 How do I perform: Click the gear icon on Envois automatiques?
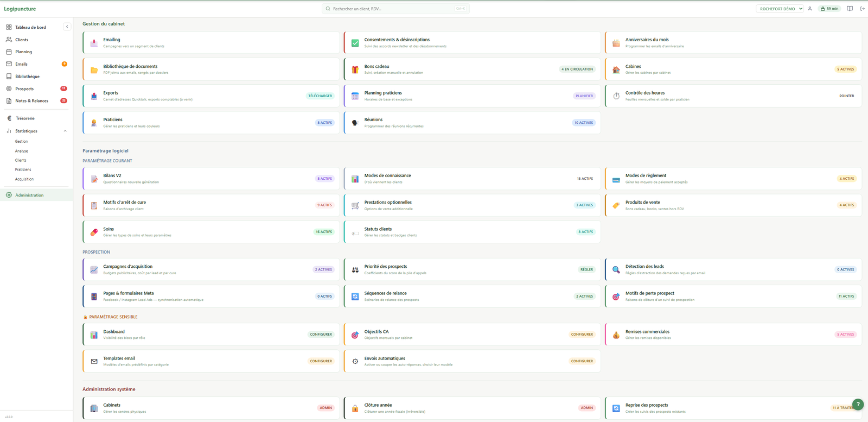click(x=355, y=361)
